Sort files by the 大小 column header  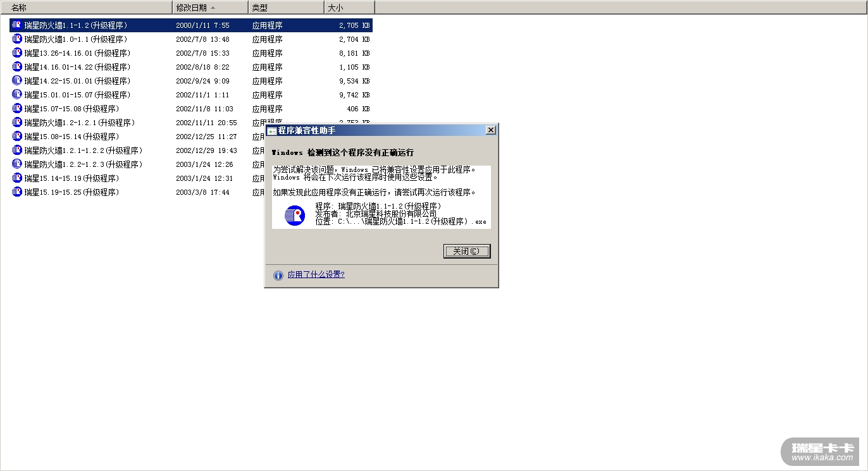coord(350,8)
